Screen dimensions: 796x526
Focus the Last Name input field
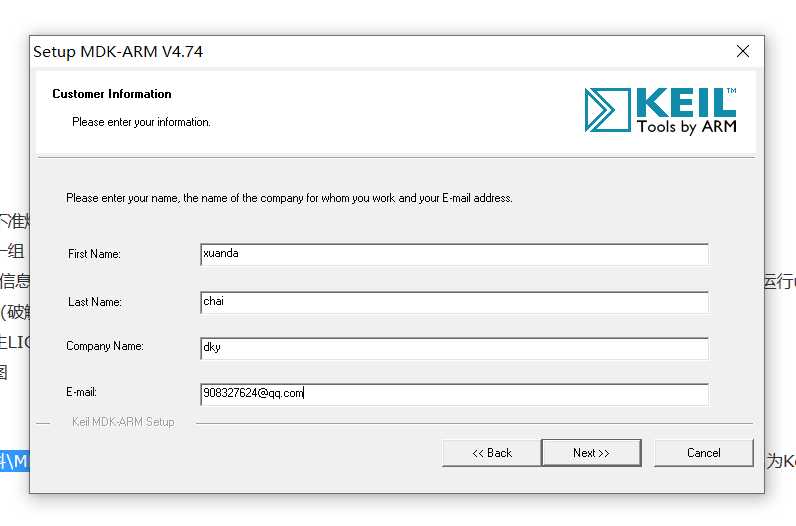tap(454, 302)
